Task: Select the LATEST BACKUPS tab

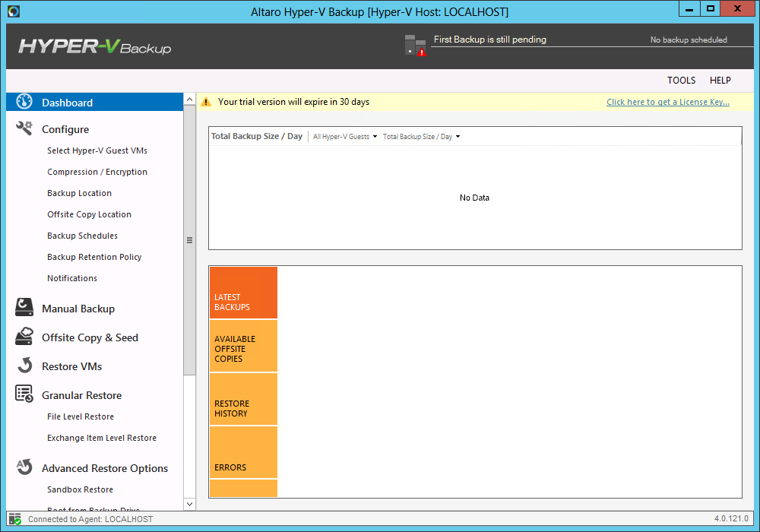Action: [243, 293]
